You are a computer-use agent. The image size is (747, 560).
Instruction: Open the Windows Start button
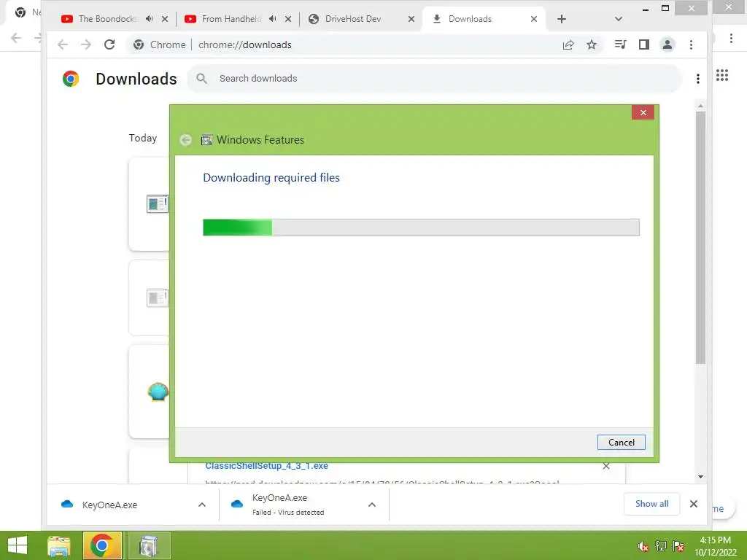18,545
